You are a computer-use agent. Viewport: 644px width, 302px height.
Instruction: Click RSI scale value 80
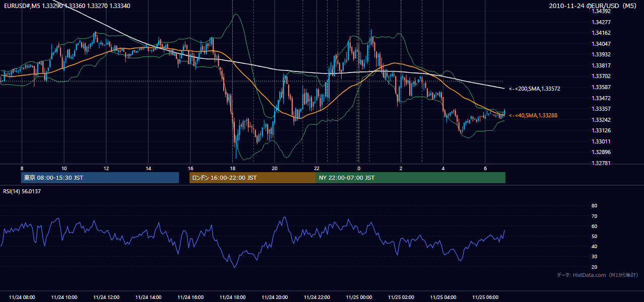pyautogui.click(x=594, y=206)
